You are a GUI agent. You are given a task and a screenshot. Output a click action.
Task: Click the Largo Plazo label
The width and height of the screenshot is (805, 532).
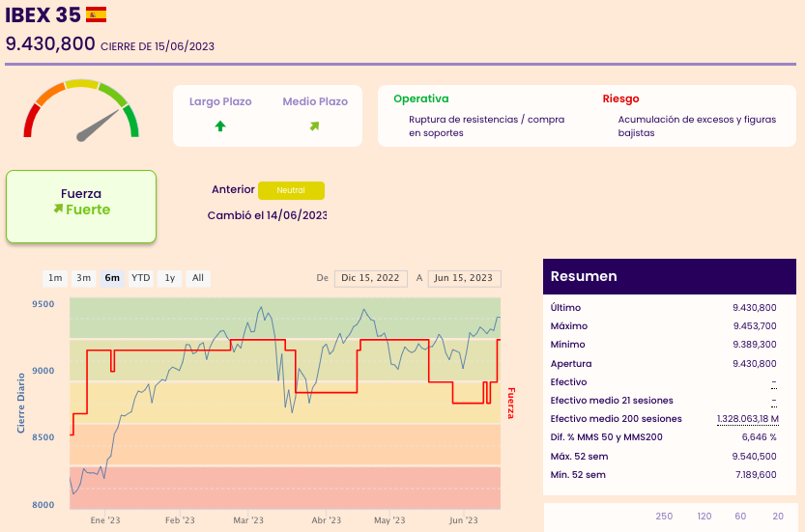220,101
